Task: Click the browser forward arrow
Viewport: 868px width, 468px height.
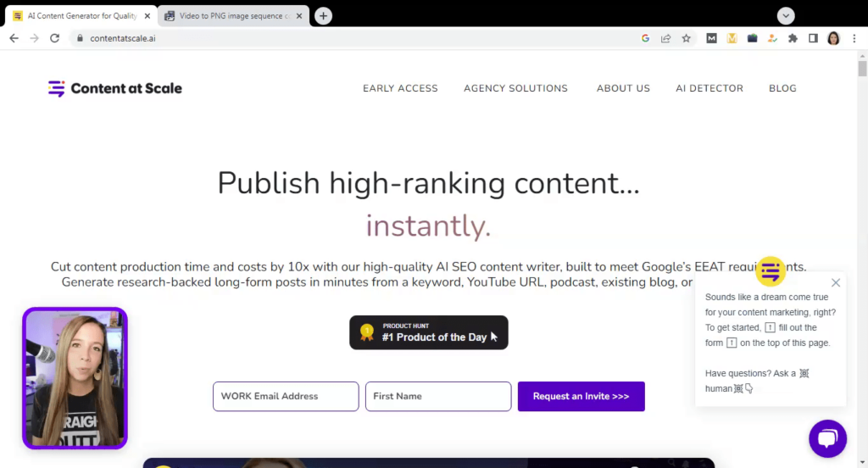Action: point(34,38)
